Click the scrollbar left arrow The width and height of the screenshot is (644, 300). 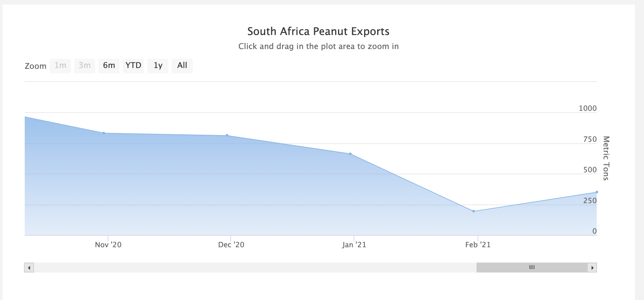29,268
